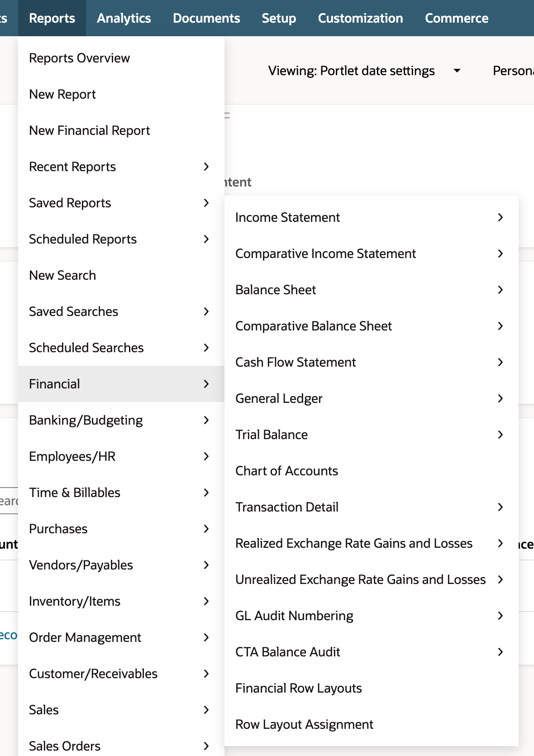
Task: Open Chart of Accounts
Action: click(371, 471)
